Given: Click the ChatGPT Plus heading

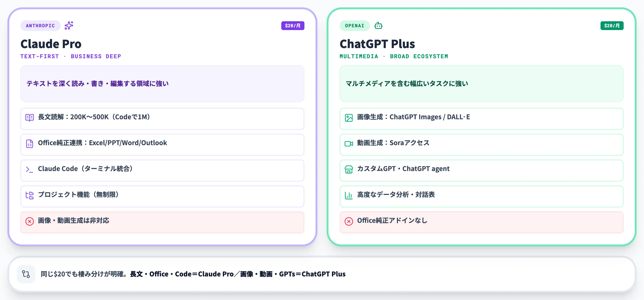Looking at the screenshot, I should 377,44.
